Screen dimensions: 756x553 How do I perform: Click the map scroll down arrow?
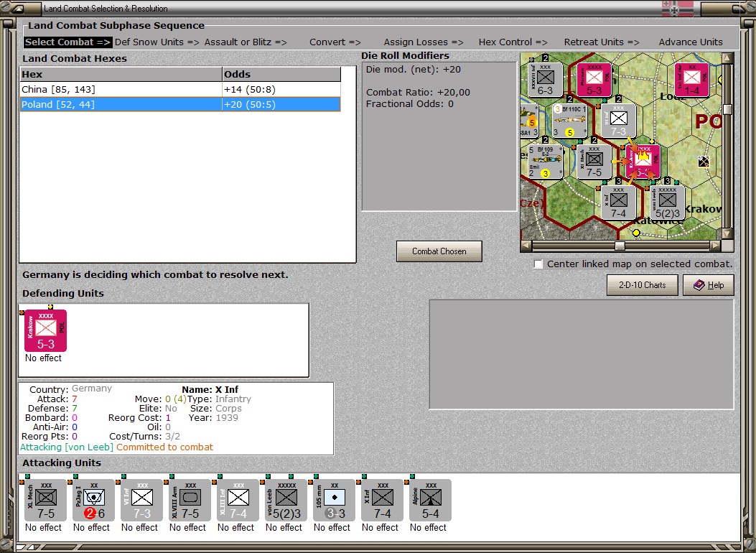point(727,233)
